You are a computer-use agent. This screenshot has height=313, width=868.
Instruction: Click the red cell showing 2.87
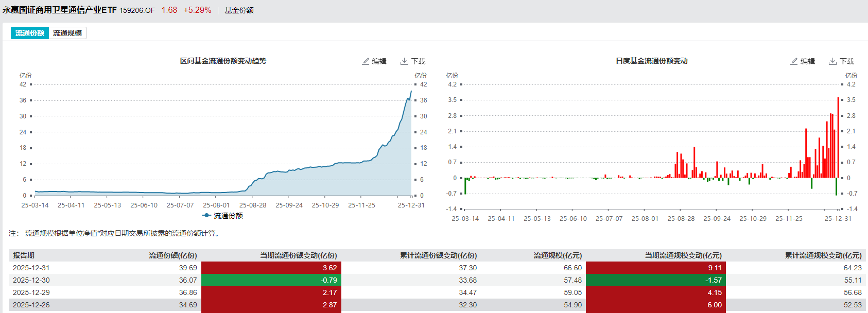pyautogui.click(x=271, y=305)
